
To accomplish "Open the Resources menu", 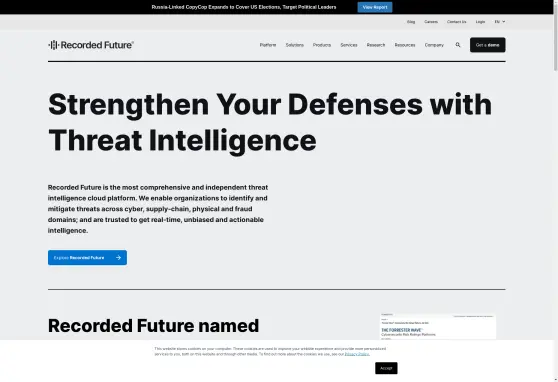I will point(405,45).
